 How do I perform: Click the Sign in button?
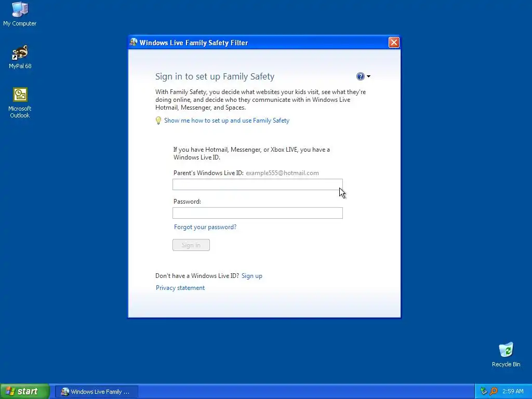coord(191,245)
